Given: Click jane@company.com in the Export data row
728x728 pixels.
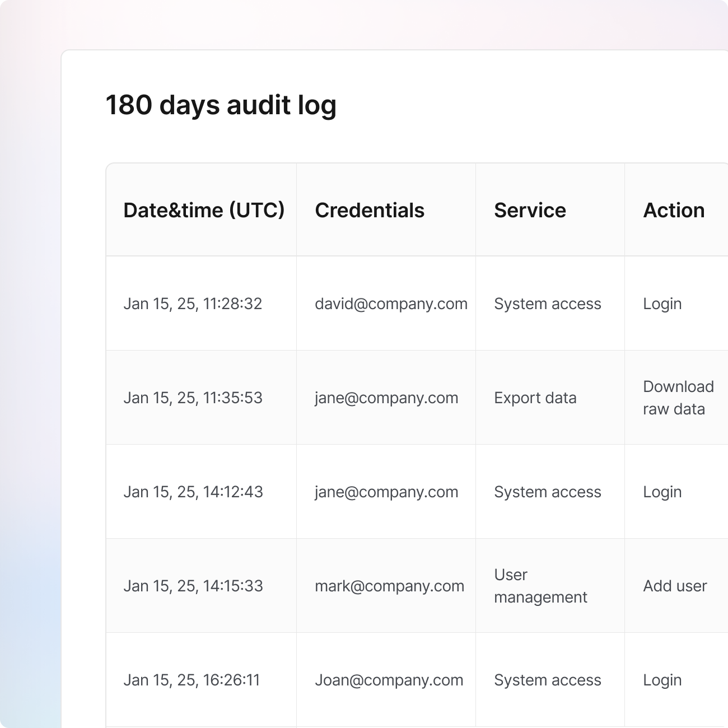Looking at the screenshot, I should pos(387,398).
